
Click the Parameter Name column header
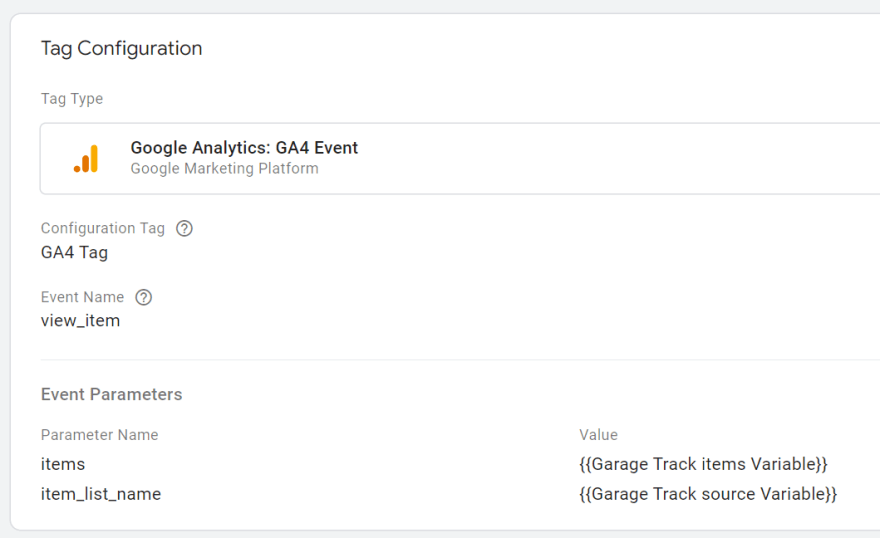click(99, 435)
